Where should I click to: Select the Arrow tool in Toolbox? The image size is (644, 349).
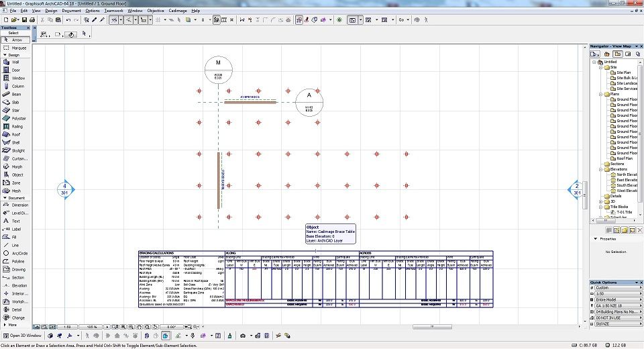(15, 40)
